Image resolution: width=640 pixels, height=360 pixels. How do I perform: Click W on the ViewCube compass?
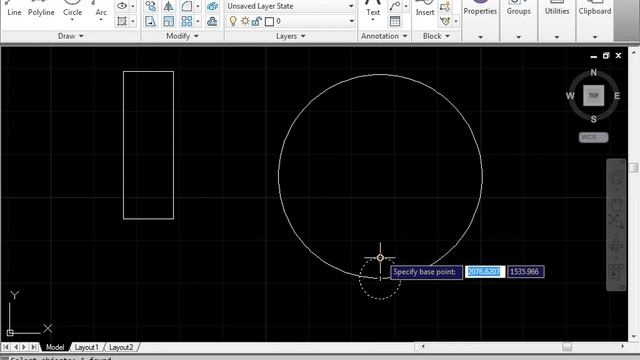coord(570,96)
